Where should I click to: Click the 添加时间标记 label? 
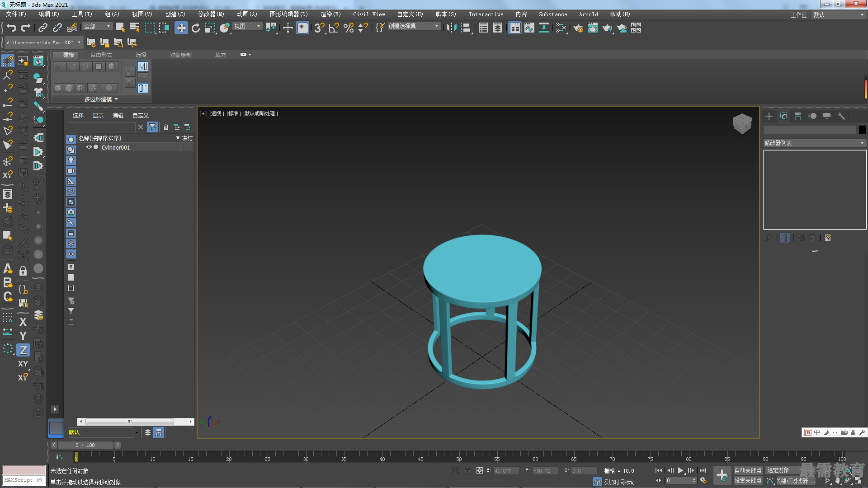(619, 482)
